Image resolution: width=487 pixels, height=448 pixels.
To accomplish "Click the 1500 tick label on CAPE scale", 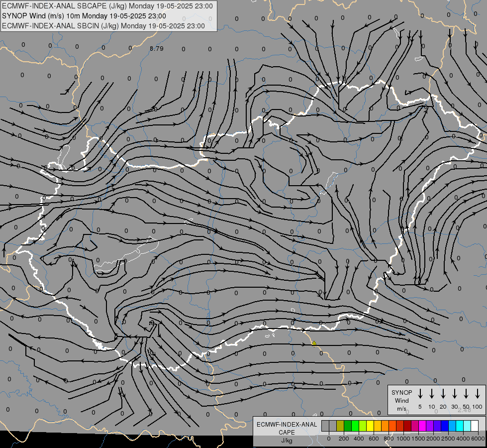I will click(x=418, y=439).
